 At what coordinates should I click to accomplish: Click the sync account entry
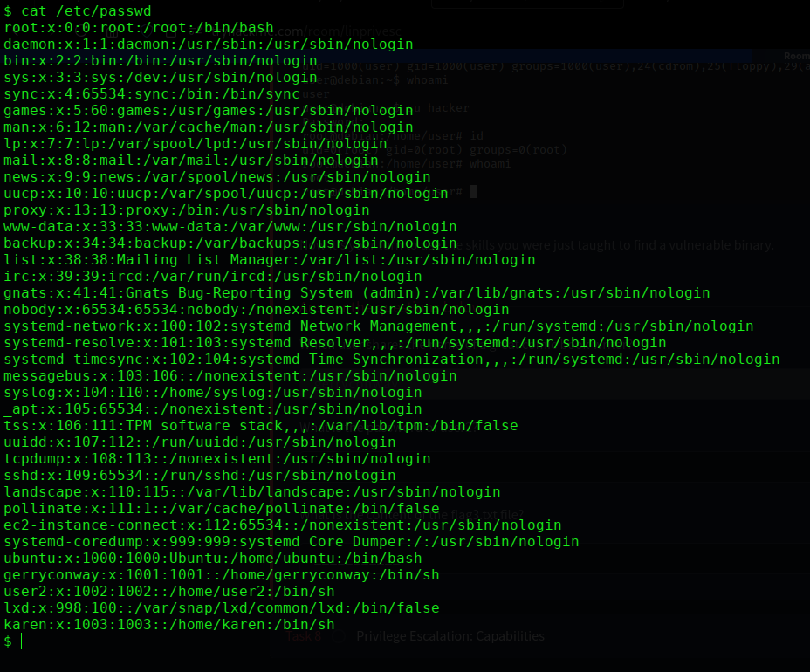[151, 94]
